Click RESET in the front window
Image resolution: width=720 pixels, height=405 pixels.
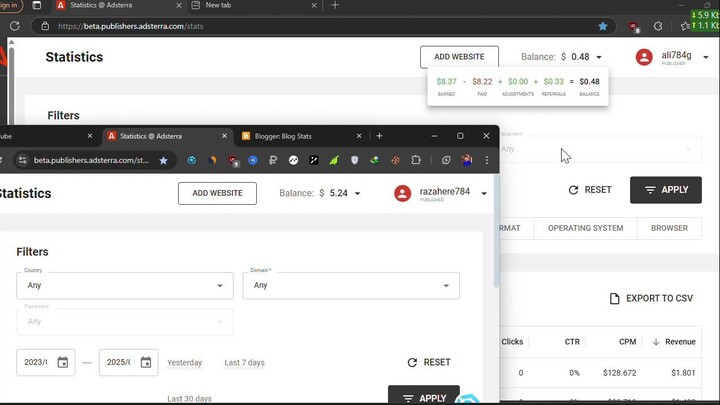pos(429,362)
